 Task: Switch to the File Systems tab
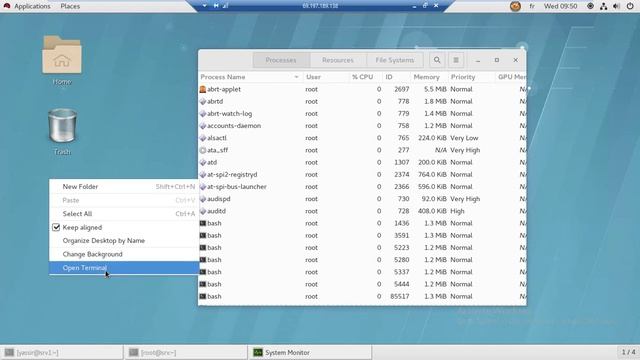tap(395, 60)
